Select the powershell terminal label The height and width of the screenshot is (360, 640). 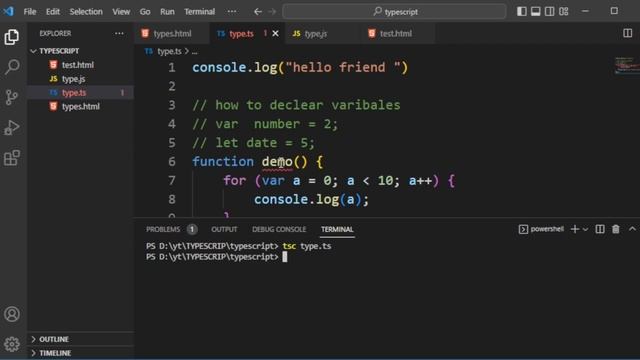click(541, 229)
